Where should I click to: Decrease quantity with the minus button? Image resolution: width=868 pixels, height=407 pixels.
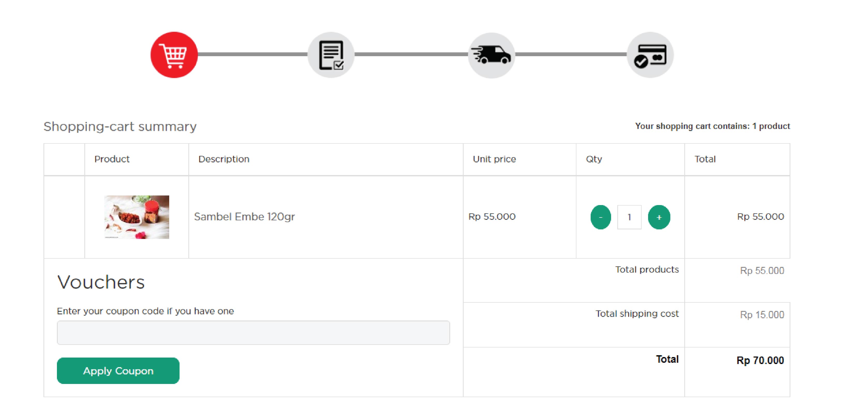[x=600, y=217]
